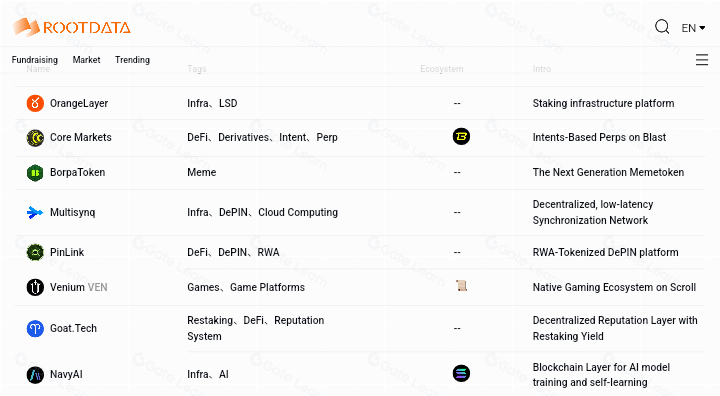Click 'RWA-Tokenized DePIN platform' intro

[606, 252]
